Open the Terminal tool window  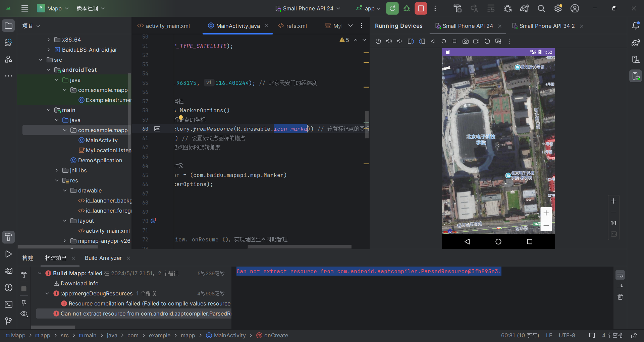coord(8,304)
